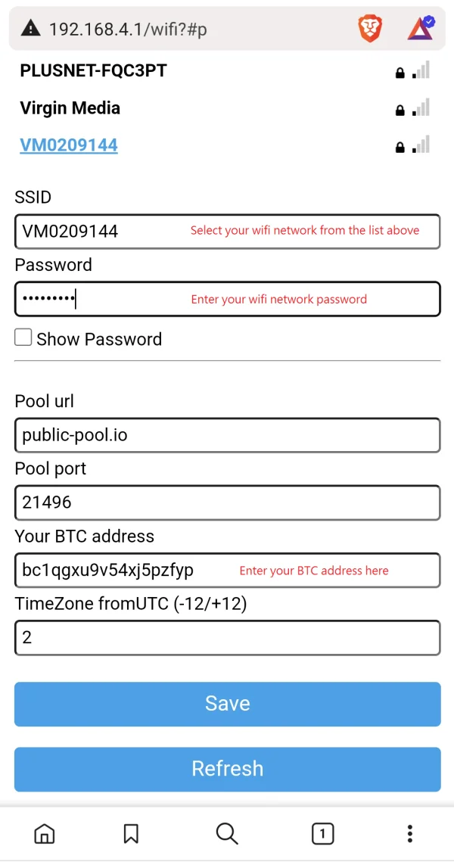The width and height of the screenshot is (454, 868).
Task: Open Brave Rewards triangle icon
Action: coord(420,28)
